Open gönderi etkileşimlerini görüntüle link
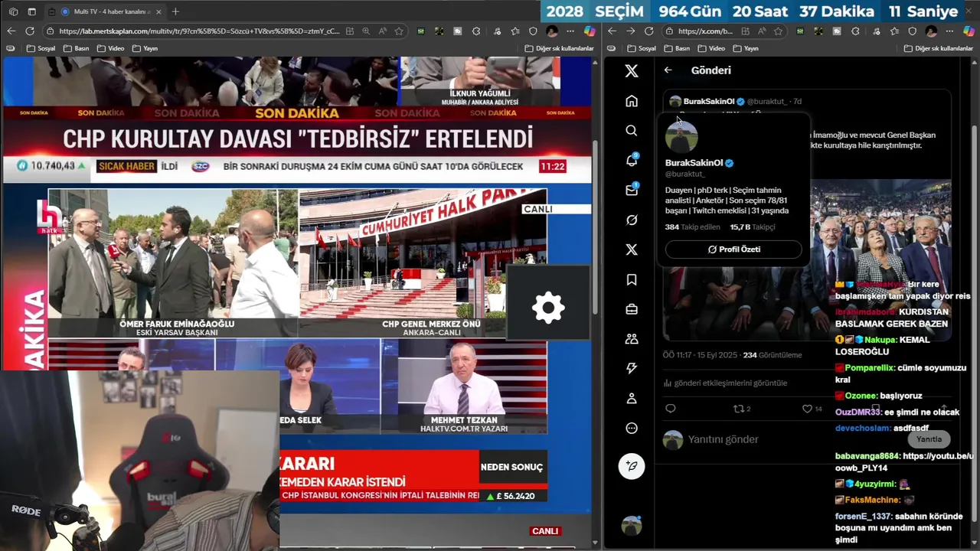This screenshot has height=551, width=980. 725,383
